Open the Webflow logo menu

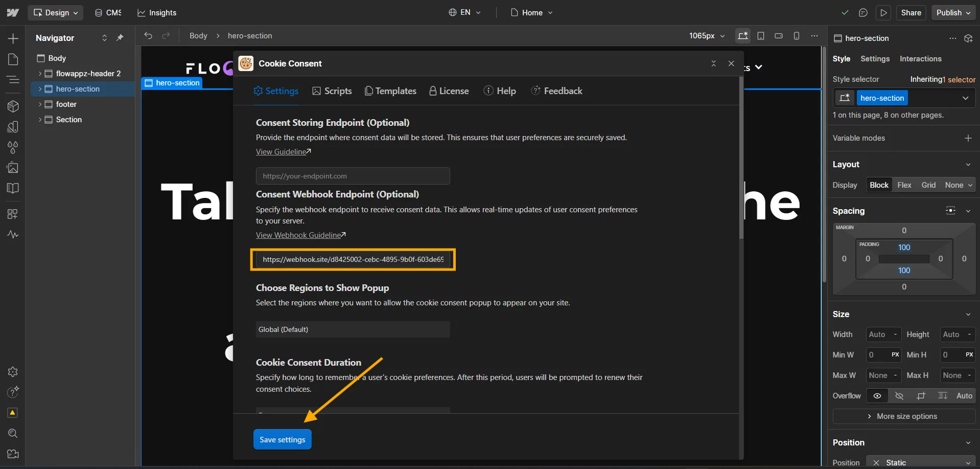pyautogui.click(x=13, y=13)
